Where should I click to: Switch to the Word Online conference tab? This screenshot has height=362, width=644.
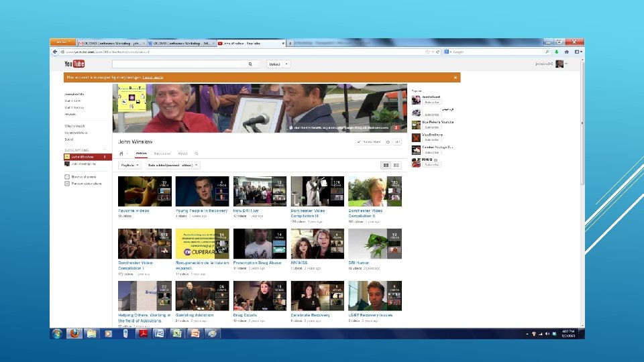tap(181, 43)
